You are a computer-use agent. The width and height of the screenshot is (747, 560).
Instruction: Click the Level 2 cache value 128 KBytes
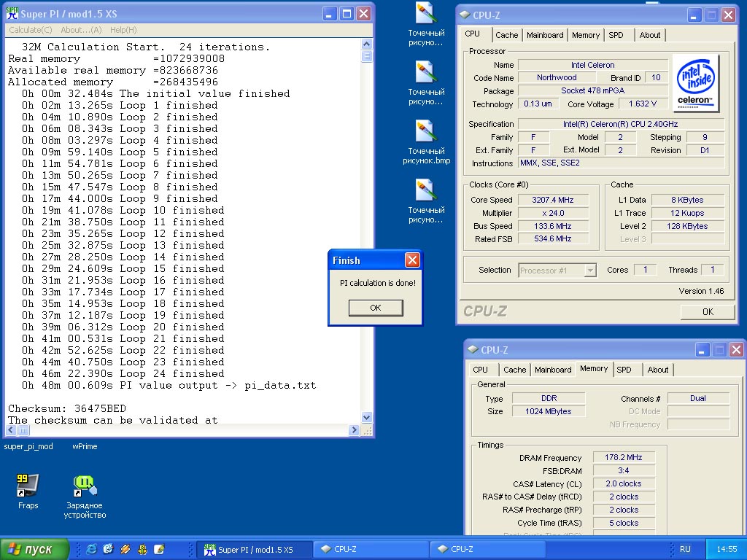coord(687,226)
